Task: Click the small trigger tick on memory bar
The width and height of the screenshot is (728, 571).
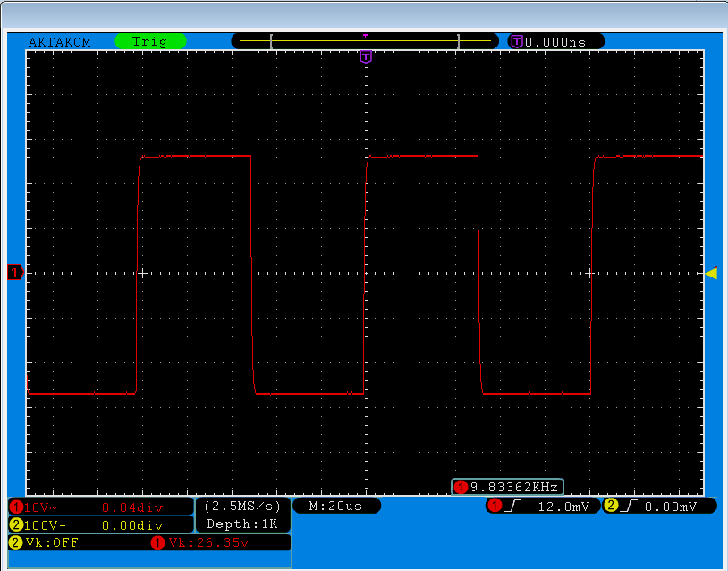Action: coord(366,36)
